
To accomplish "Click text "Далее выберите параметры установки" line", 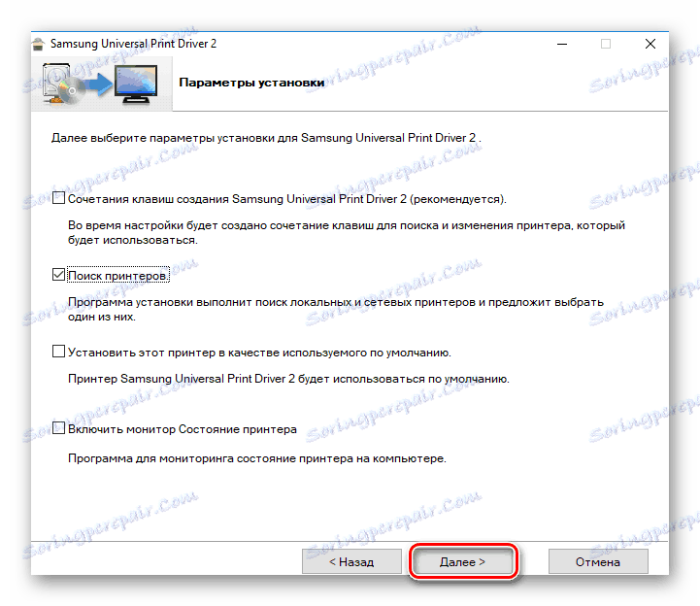I will pos(266,138).
